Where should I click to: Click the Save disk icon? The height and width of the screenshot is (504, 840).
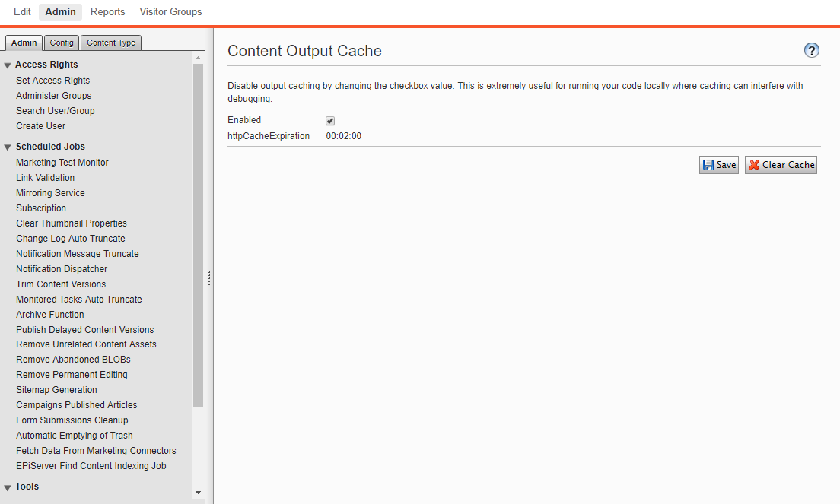(x=708, y=164)
